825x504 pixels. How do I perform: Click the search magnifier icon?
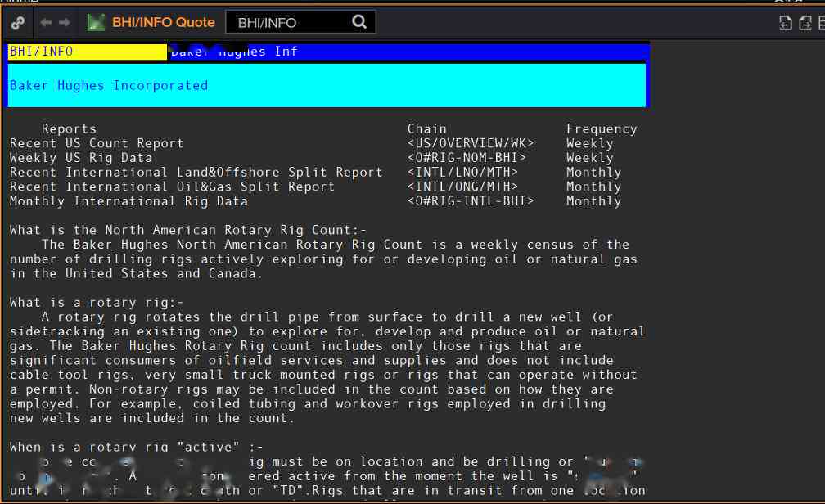point(359,22)
